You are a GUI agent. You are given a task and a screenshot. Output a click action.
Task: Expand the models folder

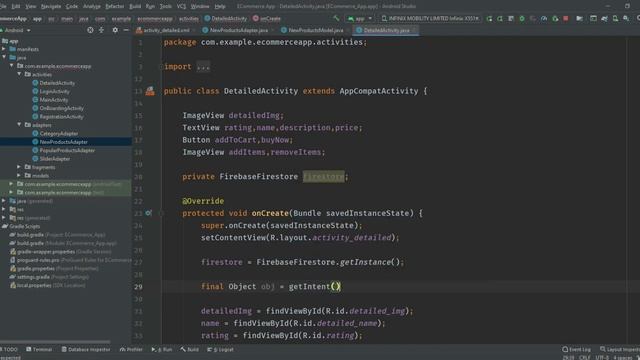(x=19, y=176)
